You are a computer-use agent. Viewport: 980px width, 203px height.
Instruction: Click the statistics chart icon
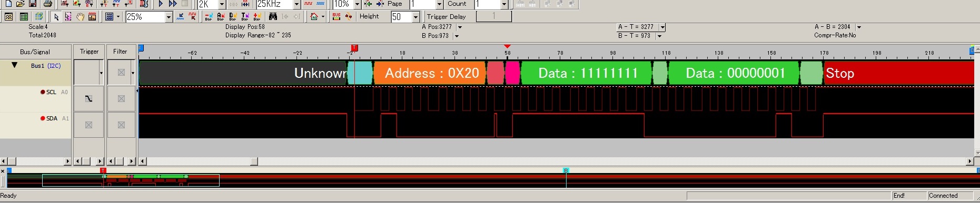[x=92, y=17]
